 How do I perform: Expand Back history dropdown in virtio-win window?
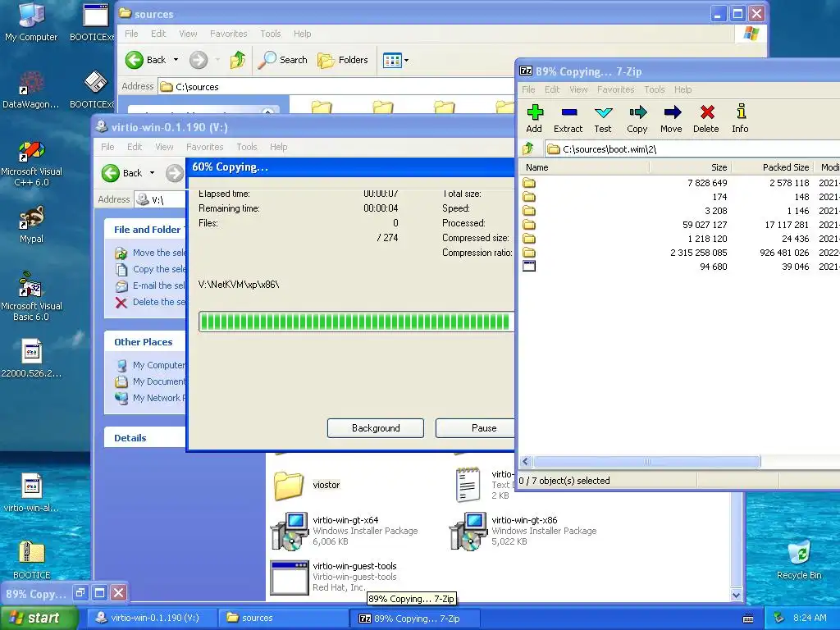point(152,173)
